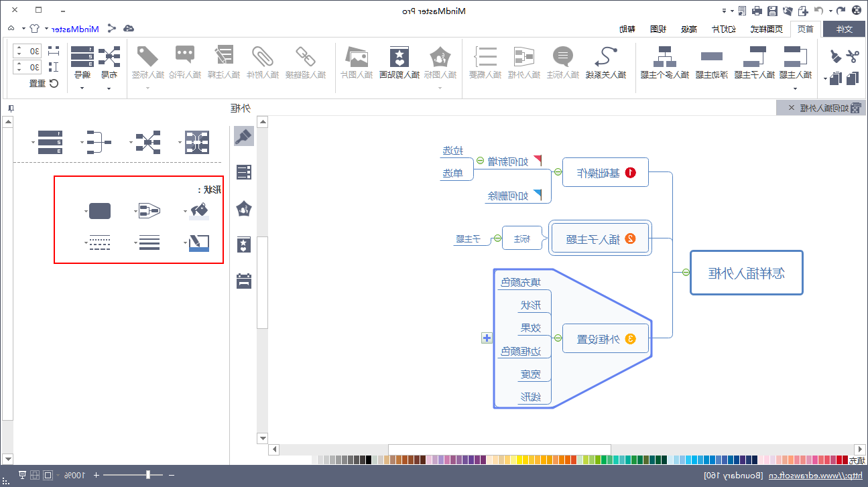Increase the horizontal spacing stepper value
Viewport: 868px width, 487px height.
(19, 48)
